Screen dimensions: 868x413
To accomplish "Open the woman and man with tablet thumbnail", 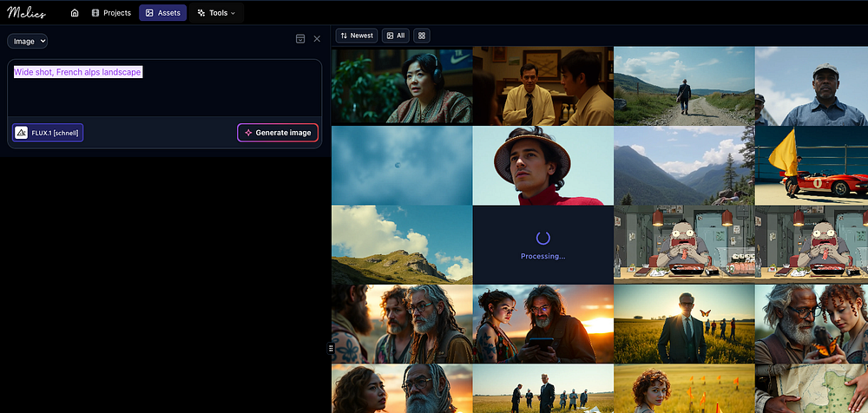I will (543, 324).
